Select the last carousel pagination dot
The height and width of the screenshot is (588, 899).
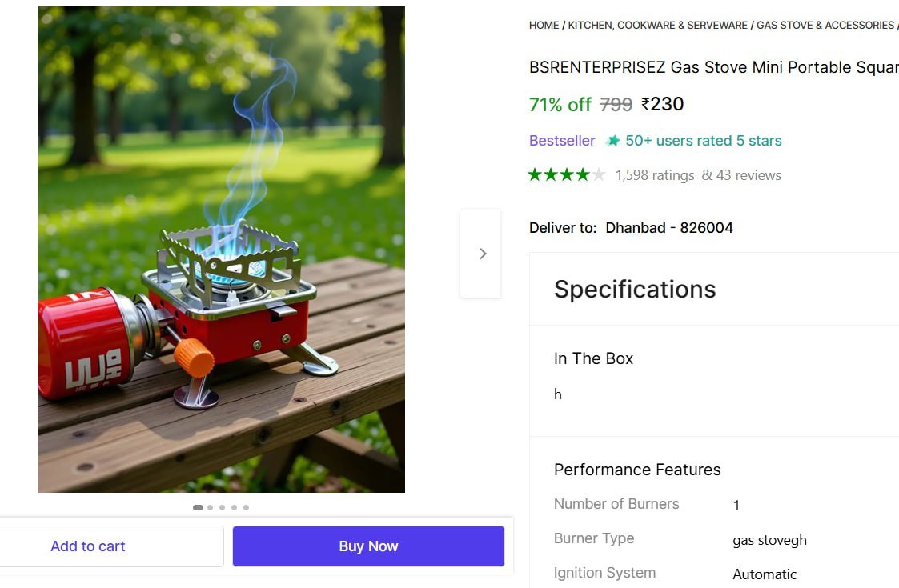(246, 507)
